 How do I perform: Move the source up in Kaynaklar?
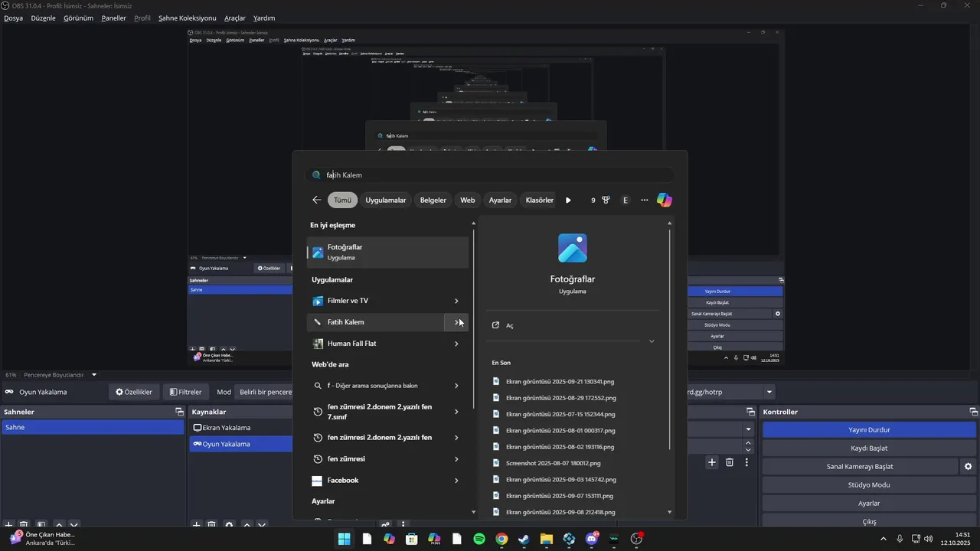[x=247, y=525]
